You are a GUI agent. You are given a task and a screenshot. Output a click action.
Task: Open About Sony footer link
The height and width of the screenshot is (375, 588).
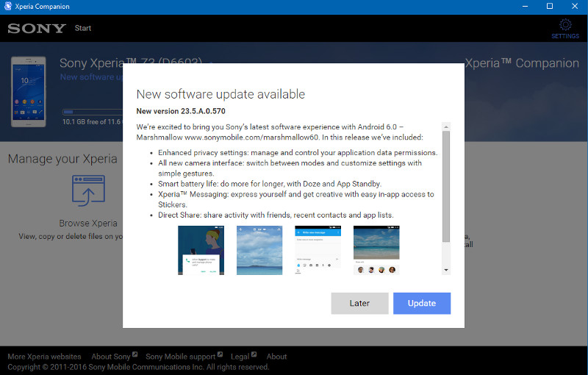[111, 357]
